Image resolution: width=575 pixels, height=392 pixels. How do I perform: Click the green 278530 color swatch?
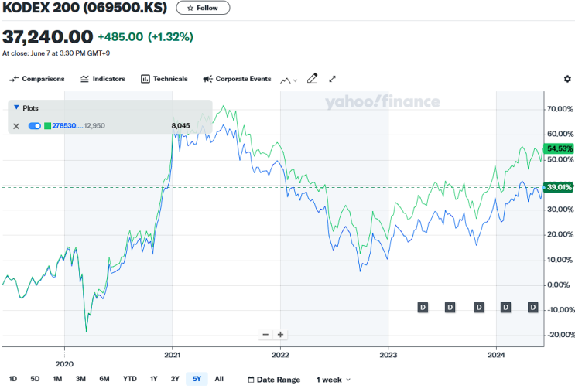click(x=47, y=126)
